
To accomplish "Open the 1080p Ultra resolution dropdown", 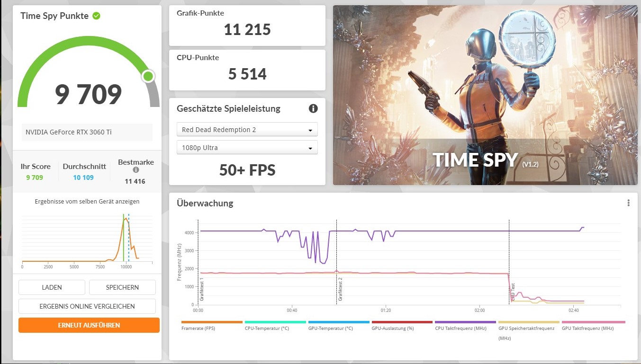I will coord(247,148).
